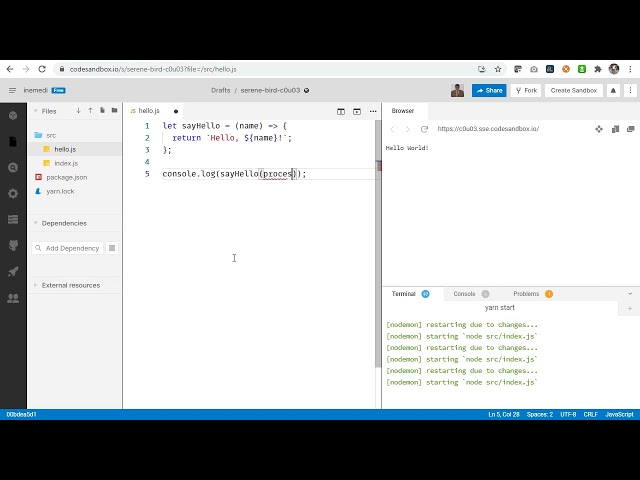Open the top-right vertical dots menu in CodeSandbox header

pos(630,91)
